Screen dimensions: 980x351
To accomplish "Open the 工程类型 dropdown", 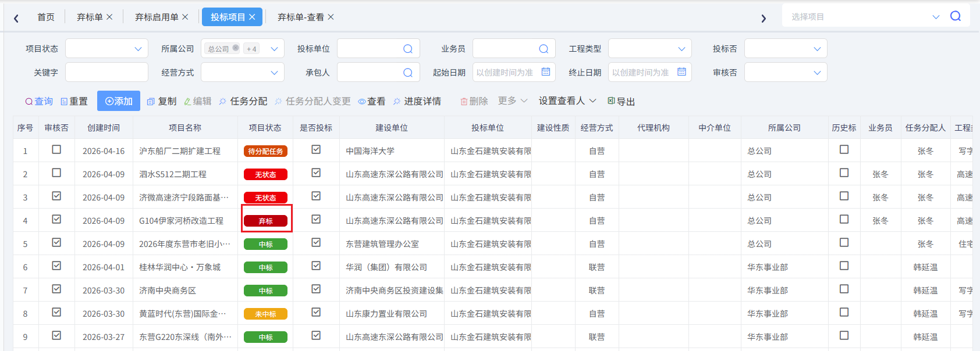I will click(650, 49).
